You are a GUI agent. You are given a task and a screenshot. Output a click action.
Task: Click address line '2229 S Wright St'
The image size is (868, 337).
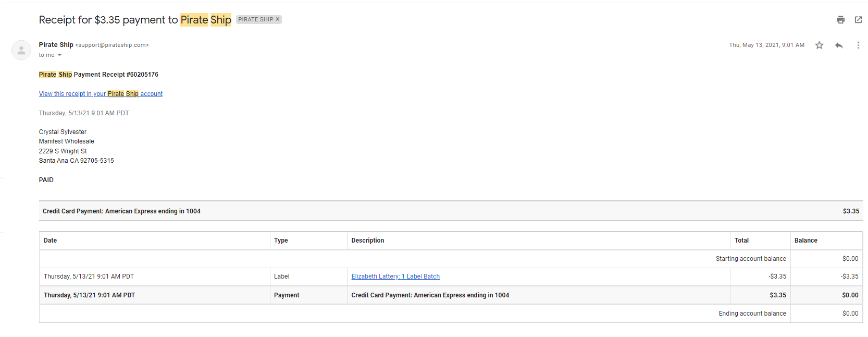pyautogui.click(x=63, y=151)
